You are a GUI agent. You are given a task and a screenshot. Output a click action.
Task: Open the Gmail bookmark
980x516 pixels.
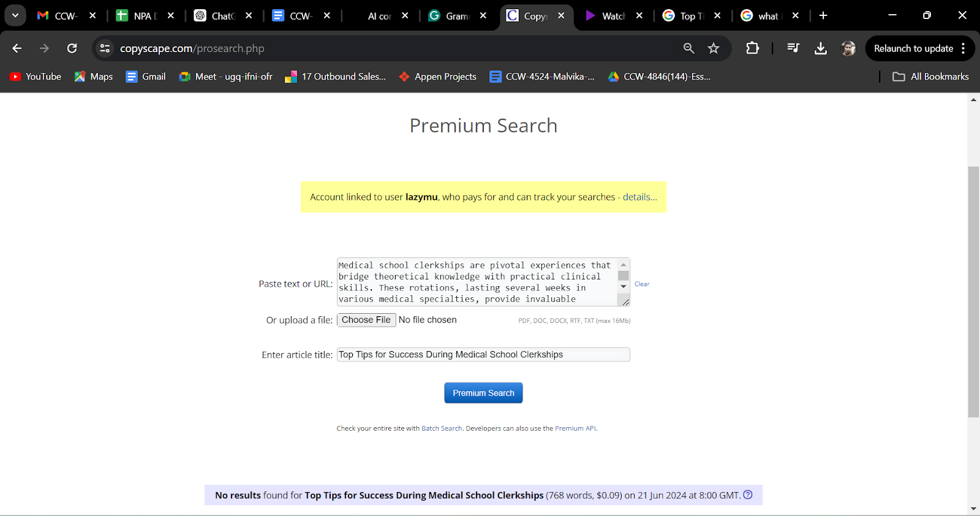pyautogui.click(x=146, y=77)
